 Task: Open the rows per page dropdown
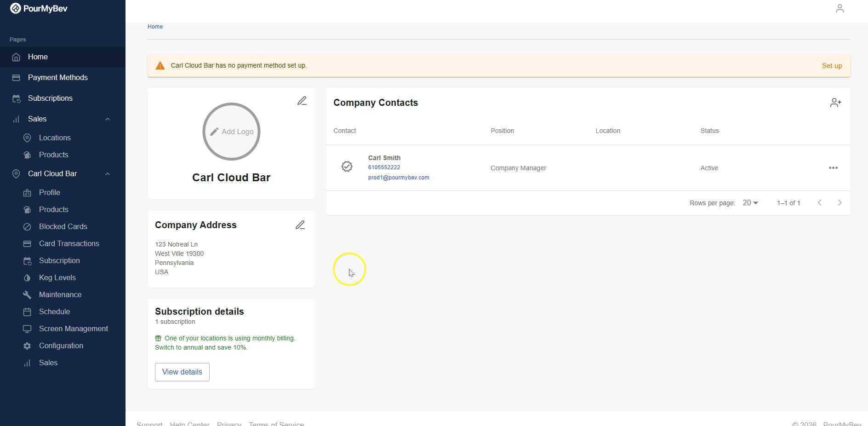click(x=750, y=203)
